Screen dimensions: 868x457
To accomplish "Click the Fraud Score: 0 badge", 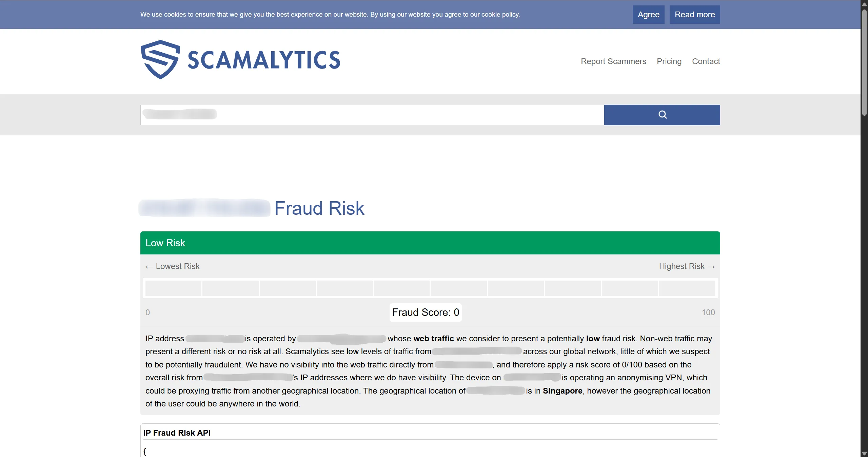I will (x=426, y=312).
